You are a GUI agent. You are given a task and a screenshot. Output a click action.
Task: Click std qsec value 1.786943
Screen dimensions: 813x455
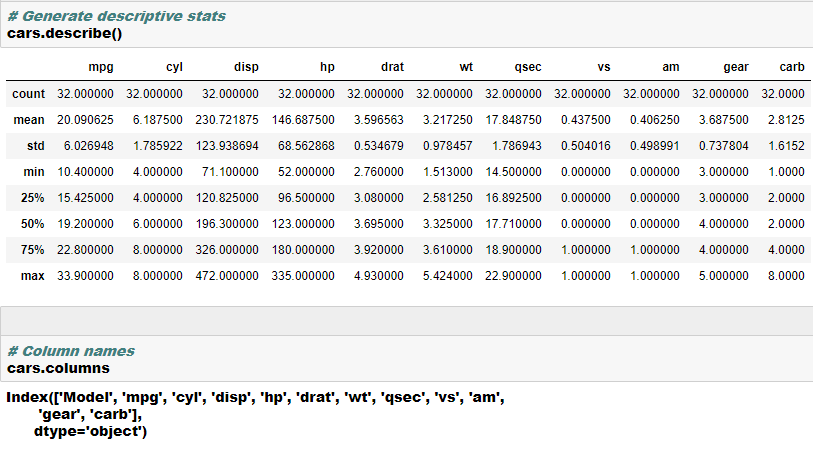pos(517,146)
